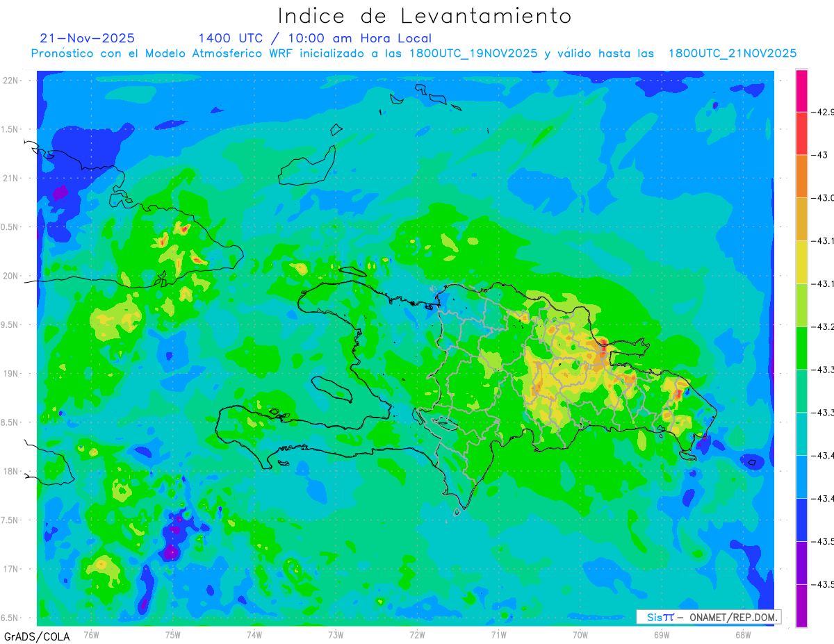Pick the bright yellow colorbar swatch
This screenshot has height=644, width=834.
(801, 263)
